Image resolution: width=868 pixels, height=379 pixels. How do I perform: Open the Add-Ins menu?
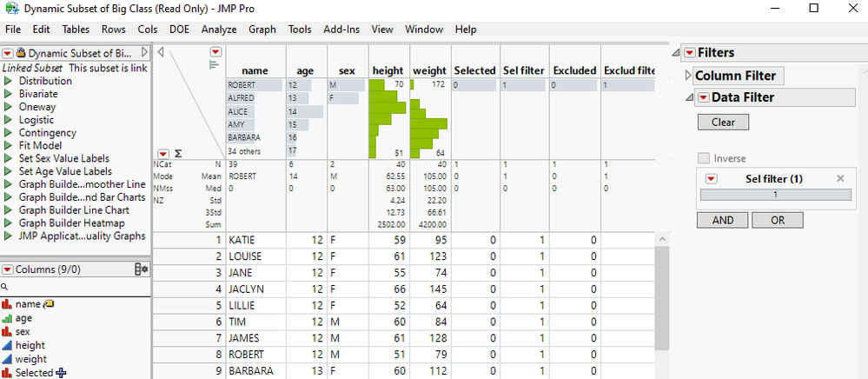341,30
